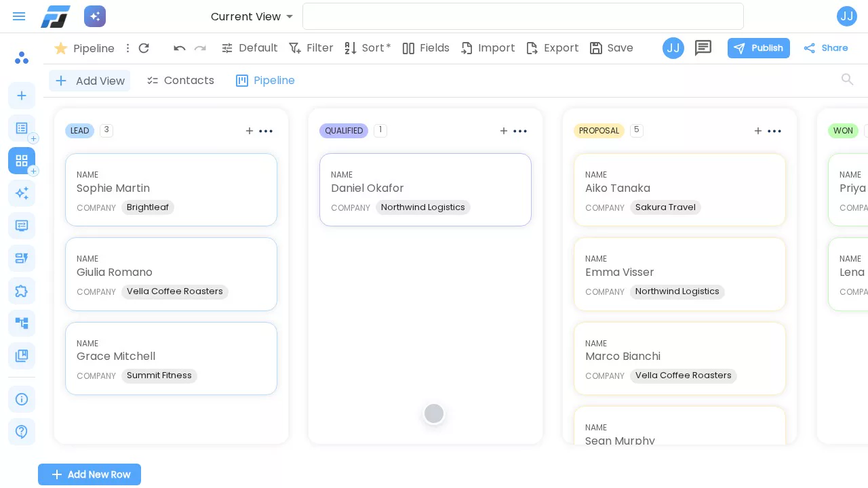Click the top search input field
The height and width of the screenshot is (488, 868).
point(523,16)
